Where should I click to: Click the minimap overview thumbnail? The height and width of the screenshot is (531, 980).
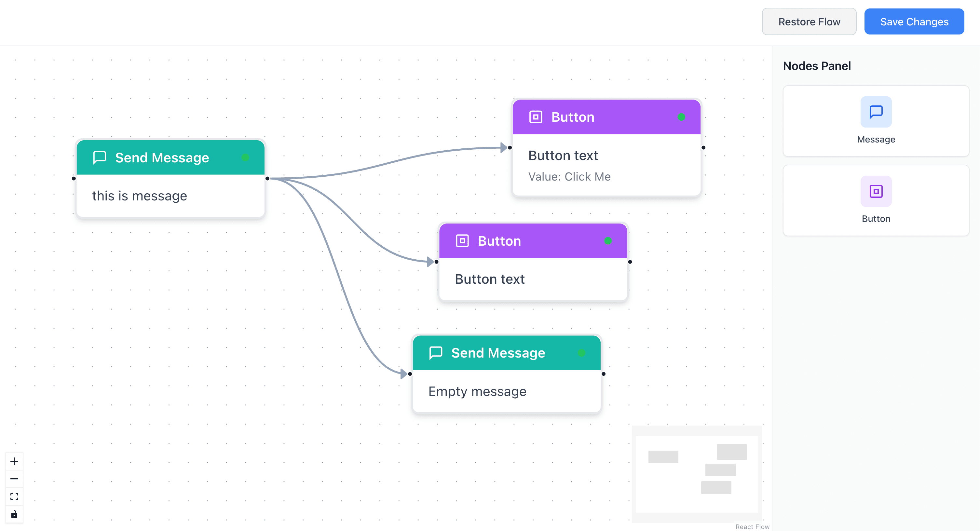pos(697,473)
